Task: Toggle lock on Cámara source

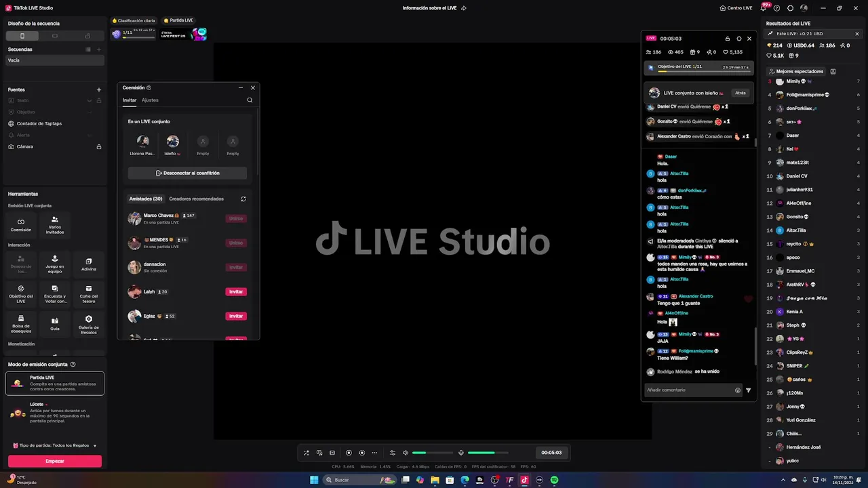Action: 99,146
